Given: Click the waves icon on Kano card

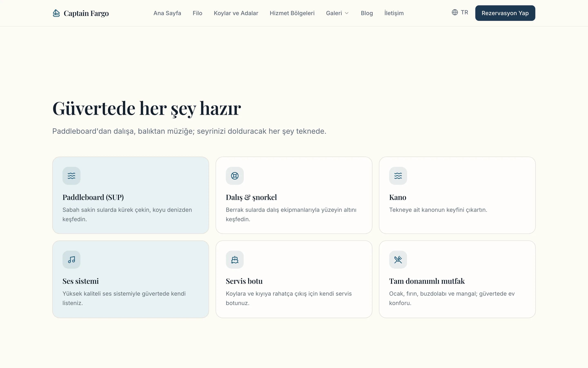Looking at the screenshot, I should (398, 176).
